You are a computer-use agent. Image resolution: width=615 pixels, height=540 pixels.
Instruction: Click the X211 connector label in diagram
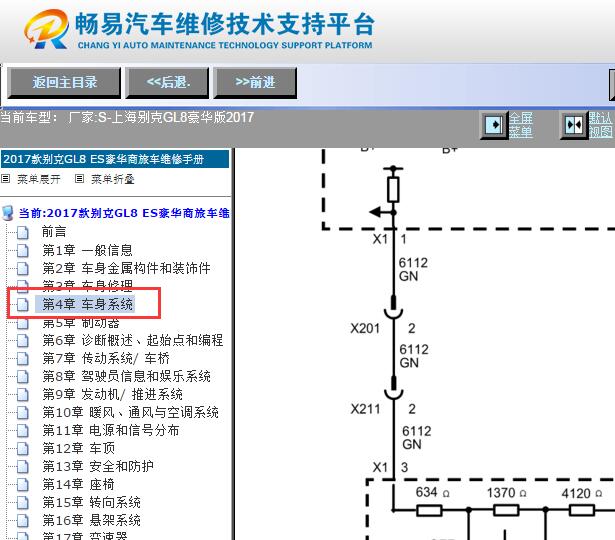pyautogui.click(x=365, y=409)
